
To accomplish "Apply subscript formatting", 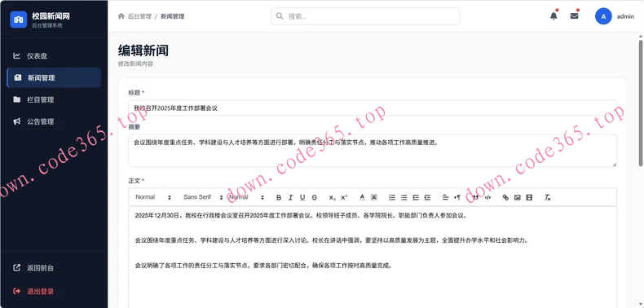I will tap(333, 197).
